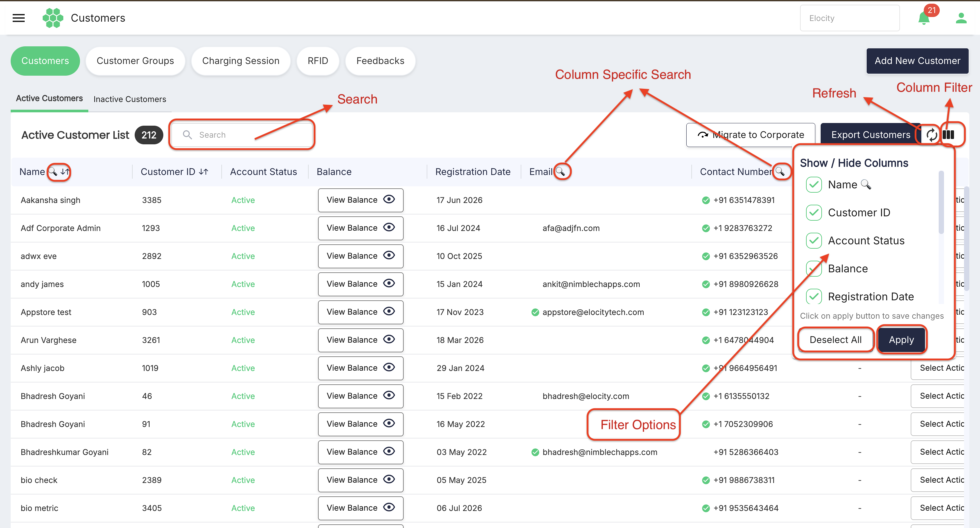
Task: Click verified check beside +91 9886738311
Action: click(x=706, y=480)
